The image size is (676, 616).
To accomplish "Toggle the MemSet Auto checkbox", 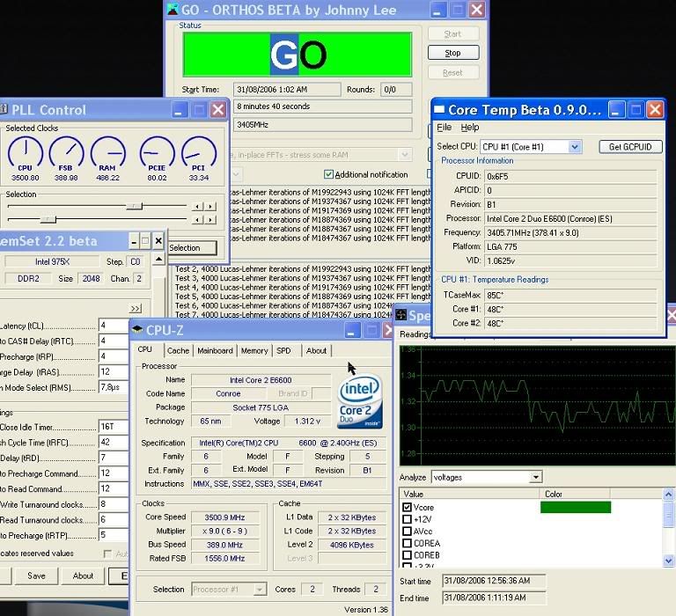I will point(107,554).
